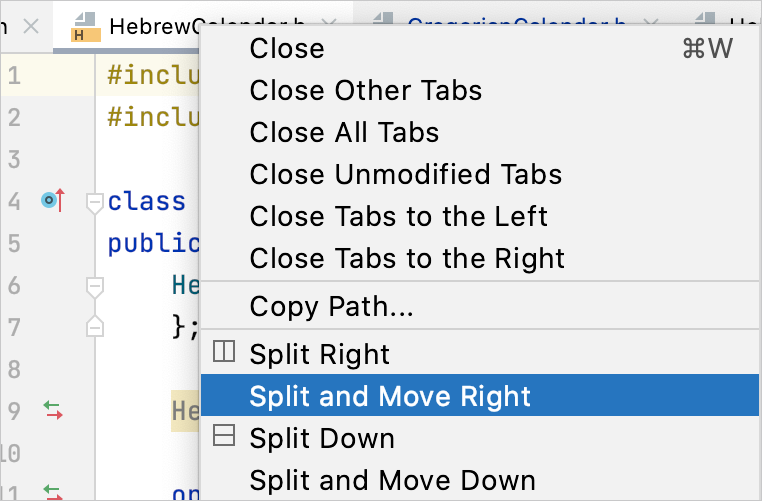This screenshot has height=501, width=762.
Task: Click the change arrows gutter icon on line 11
Action: pyautogui.click(x=53, y=492)
